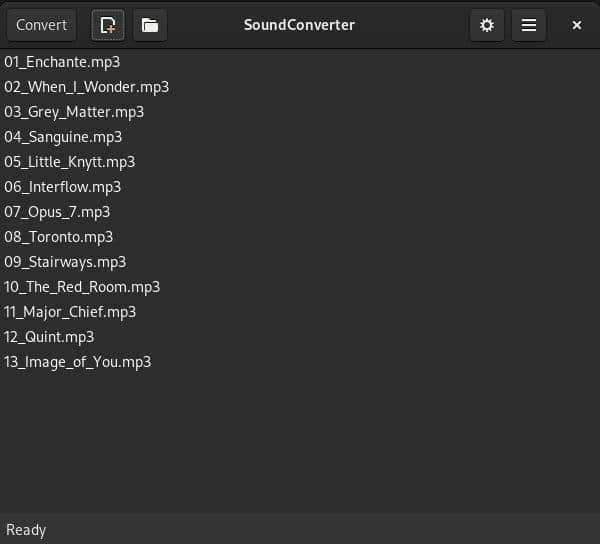Screen dimensions: 600x544
Task: Pick the 07_Opus_7.mp3 file
Action: tap(57, 212)
